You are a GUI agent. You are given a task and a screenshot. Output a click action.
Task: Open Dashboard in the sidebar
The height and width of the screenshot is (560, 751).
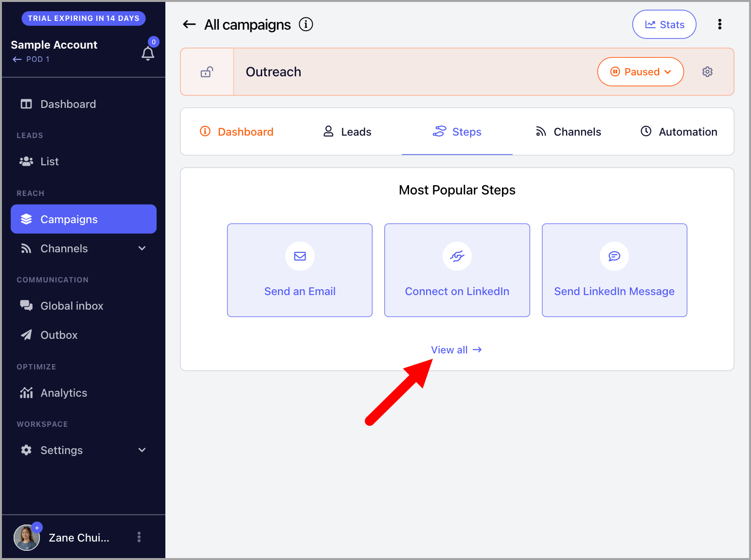[x=84, y=104]
